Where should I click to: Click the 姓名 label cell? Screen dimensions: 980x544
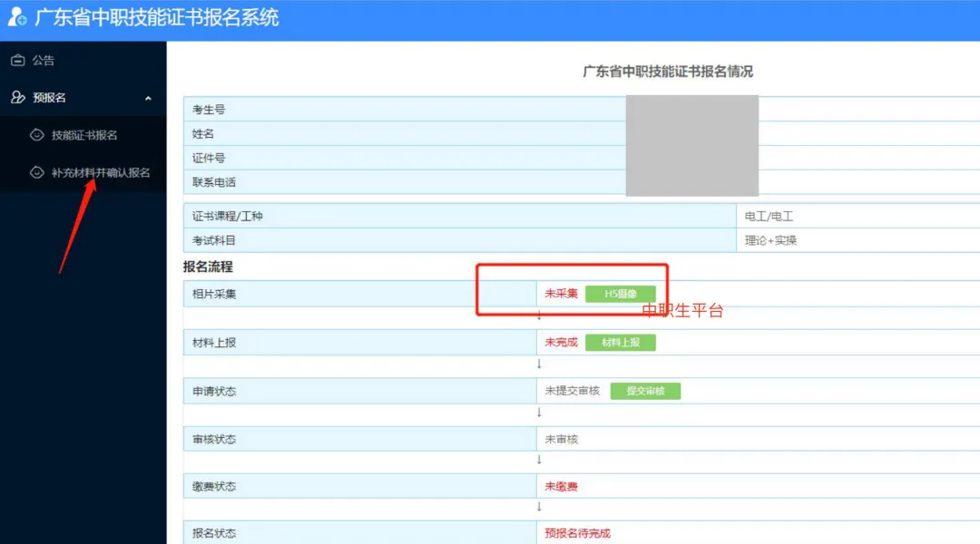pyautogui.click(x=405, y=133)
